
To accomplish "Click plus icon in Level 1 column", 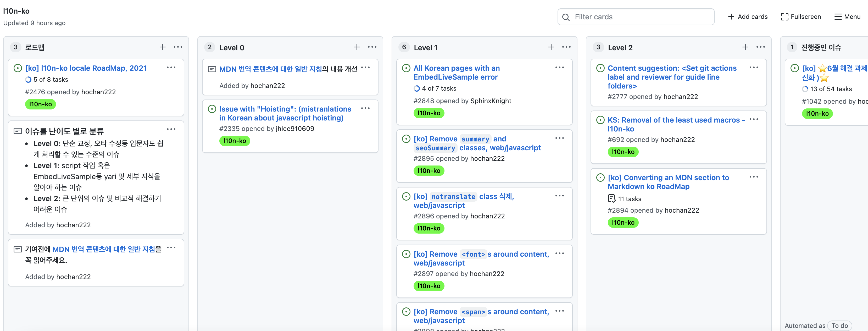I will click(551, 47).
